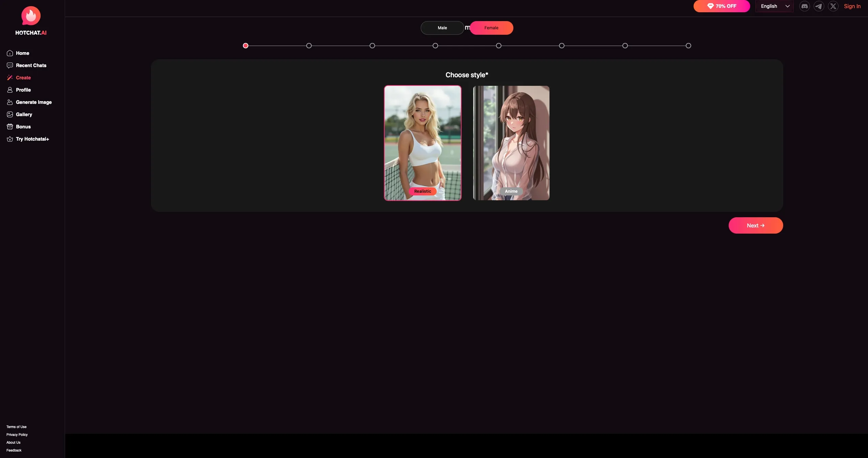Screen dimensions: 868x458
Task: Click the Realistic label badge
Action: click(x=422, y=191)
